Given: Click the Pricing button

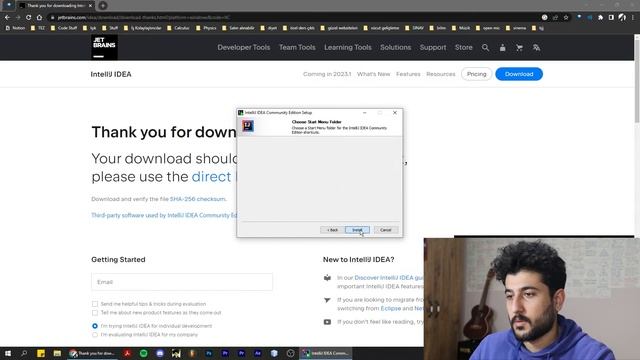Looking at the screenshot, I should click(476, 74).
